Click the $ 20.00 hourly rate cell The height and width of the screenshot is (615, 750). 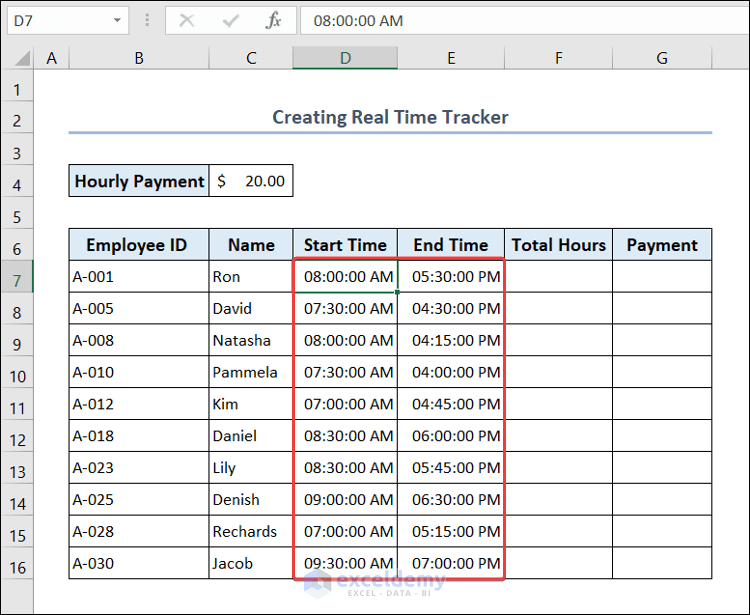(251, 181)
